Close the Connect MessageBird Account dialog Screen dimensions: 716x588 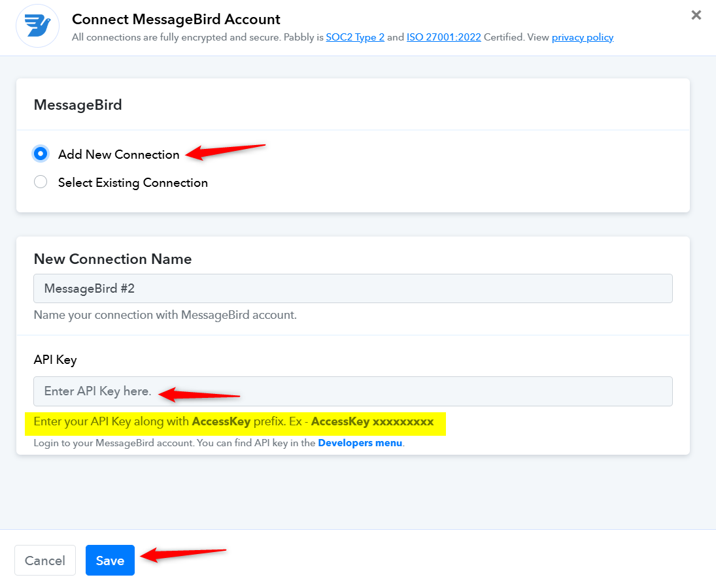point(696,15)
